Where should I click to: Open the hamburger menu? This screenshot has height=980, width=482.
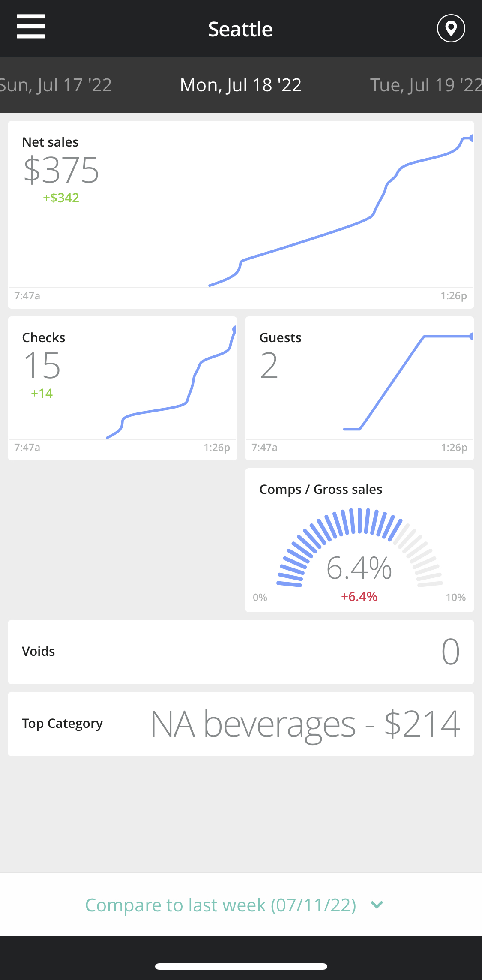[31, 27]
